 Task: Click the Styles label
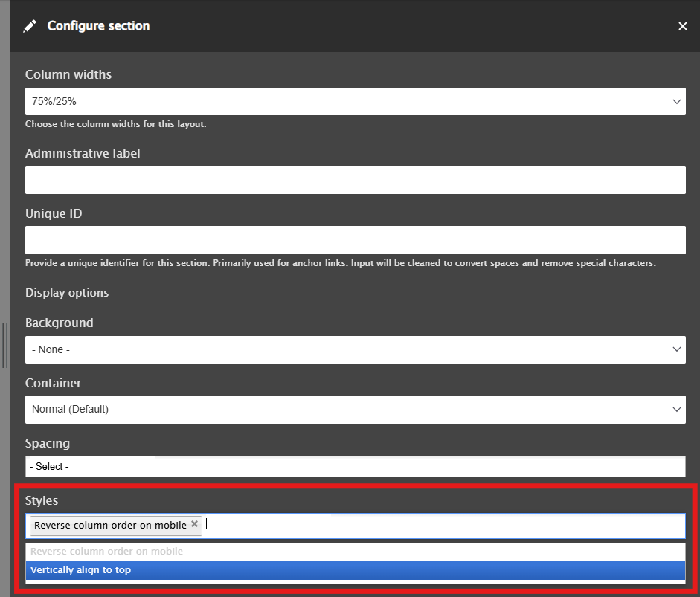click(x=42, y=500)
